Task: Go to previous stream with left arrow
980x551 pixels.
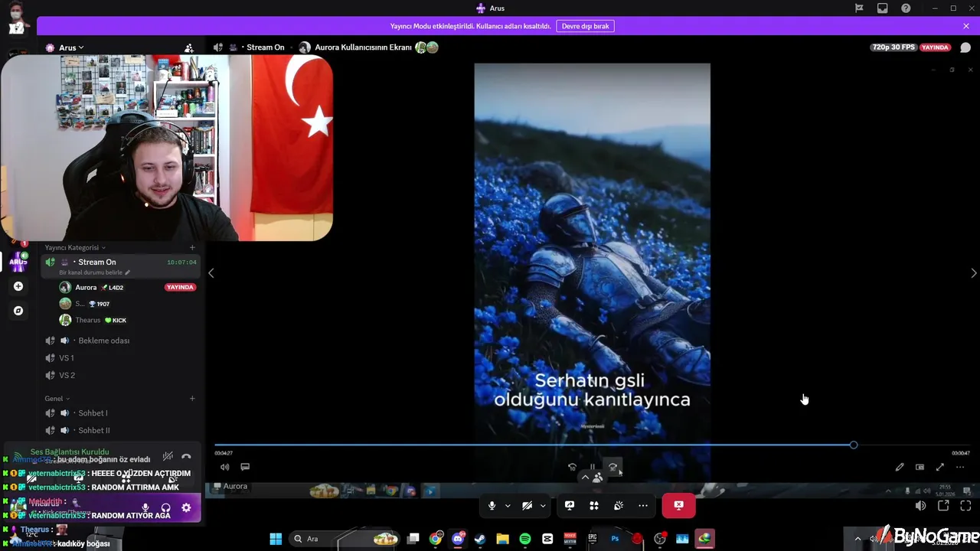Action: tap(211, 273)
